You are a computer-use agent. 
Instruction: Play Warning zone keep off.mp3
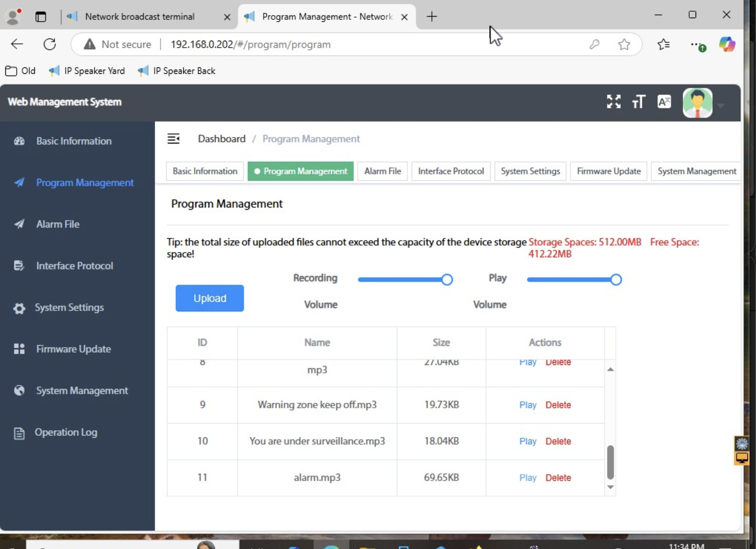528,405
